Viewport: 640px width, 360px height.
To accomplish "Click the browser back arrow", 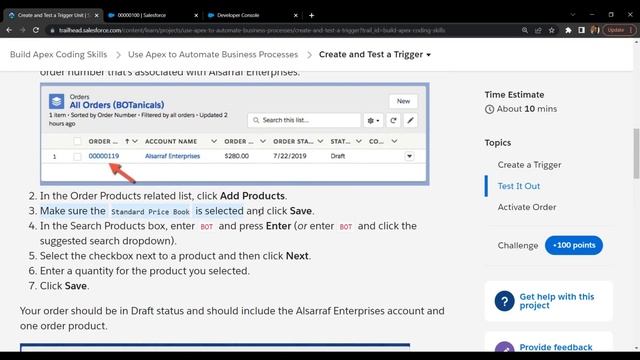I will [9, 30].
